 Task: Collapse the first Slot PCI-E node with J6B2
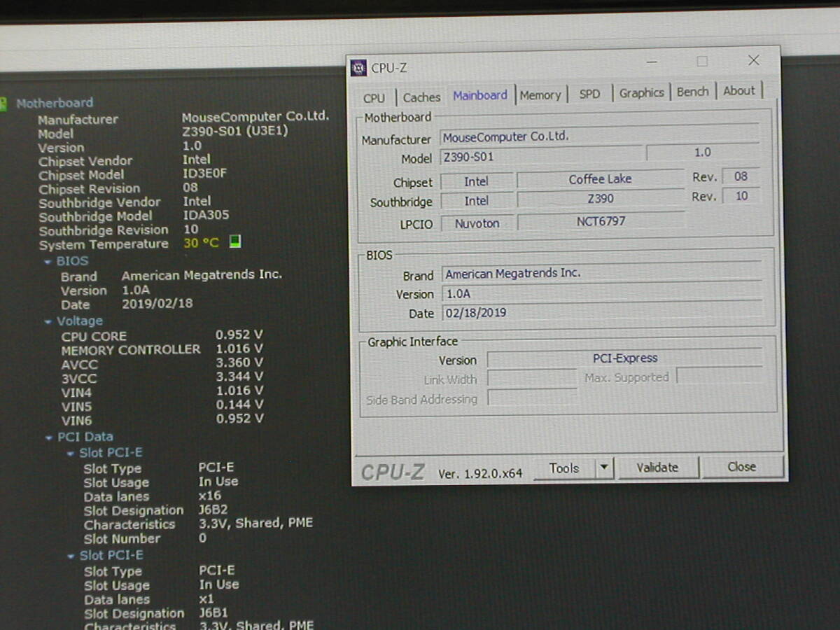70,454
